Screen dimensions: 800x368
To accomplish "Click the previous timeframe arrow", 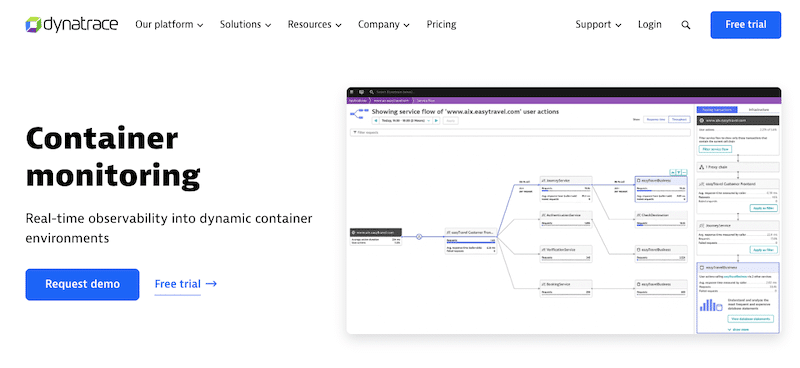I will (376, 120).
